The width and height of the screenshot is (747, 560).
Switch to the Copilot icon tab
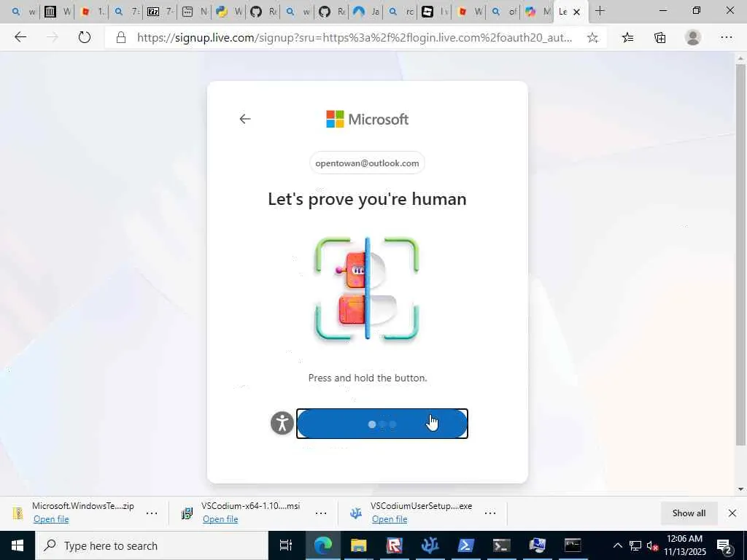[x=537, y=12]
